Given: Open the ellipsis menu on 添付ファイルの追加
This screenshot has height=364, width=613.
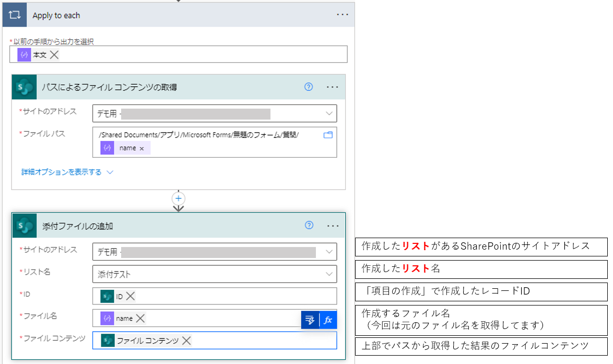Looking at the screenshot, I should click(333, 225).
